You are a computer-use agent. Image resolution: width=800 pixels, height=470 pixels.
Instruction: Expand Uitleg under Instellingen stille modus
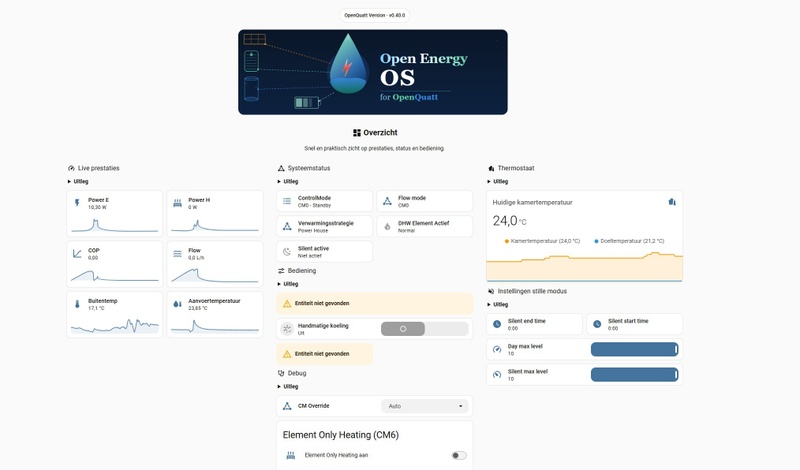(497, 304)
